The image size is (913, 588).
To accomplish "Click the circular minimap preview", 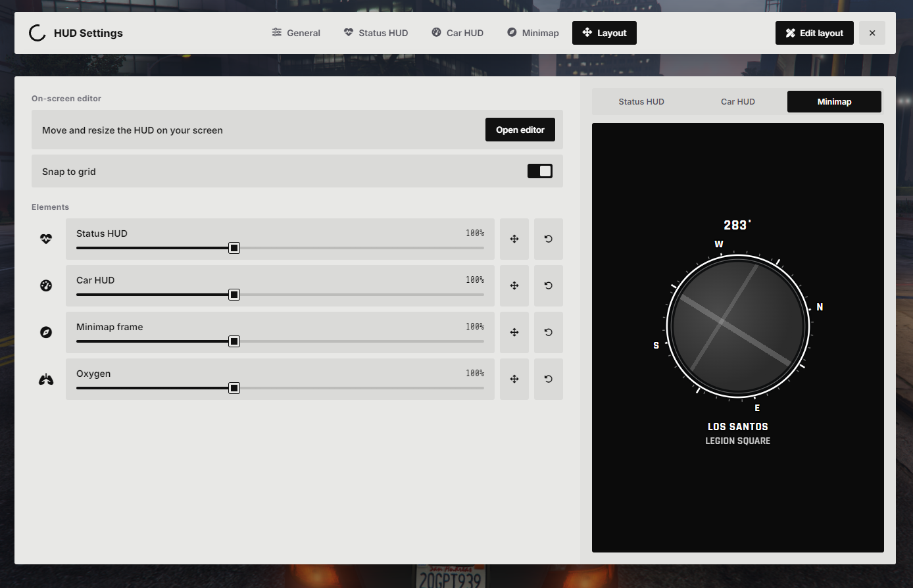I will (738, 326).
